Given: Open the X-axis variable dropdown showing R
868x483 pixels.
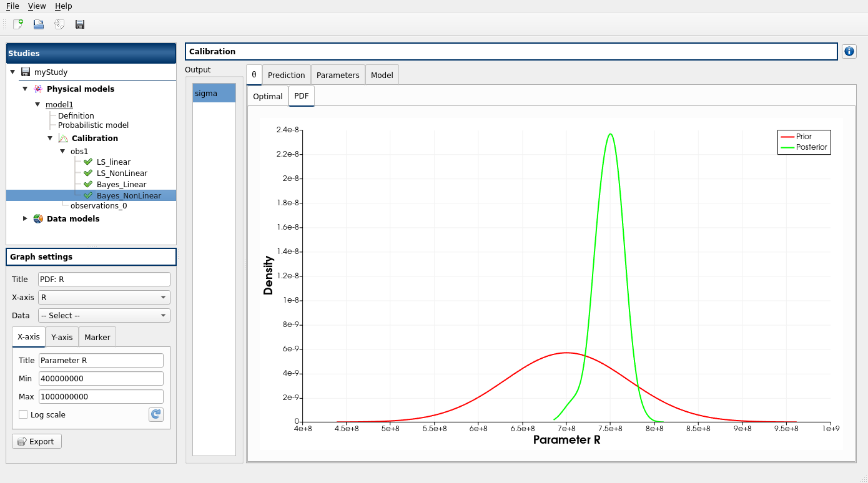Looking at the screenshot, I should point(104,297).
